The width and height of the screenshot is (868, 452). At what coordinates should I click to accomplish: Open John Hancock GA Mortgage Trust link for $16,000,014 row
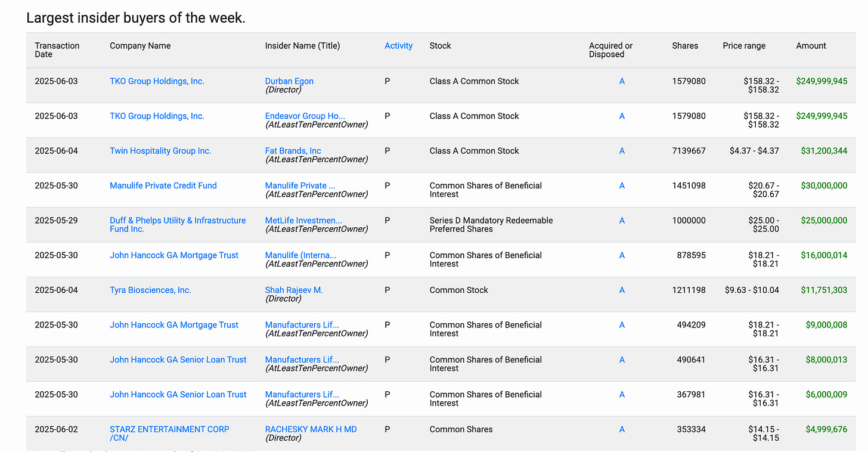[174, 255]
